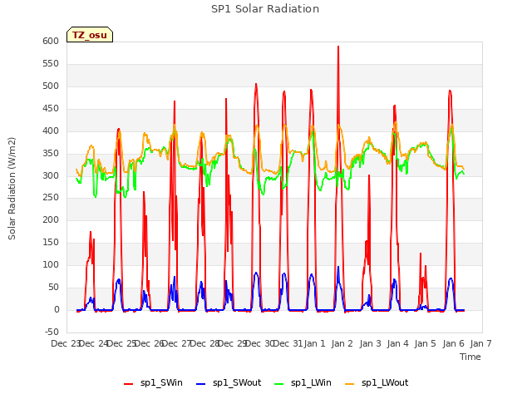Click the Jan 4 x-axis date label
This screenshot has width=532, height=399.
(x=397, y=343)
